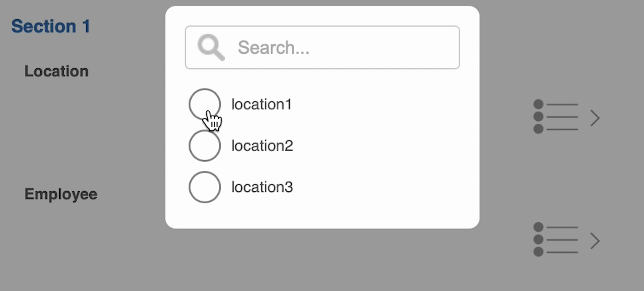Select the location2 radio button

205,145
